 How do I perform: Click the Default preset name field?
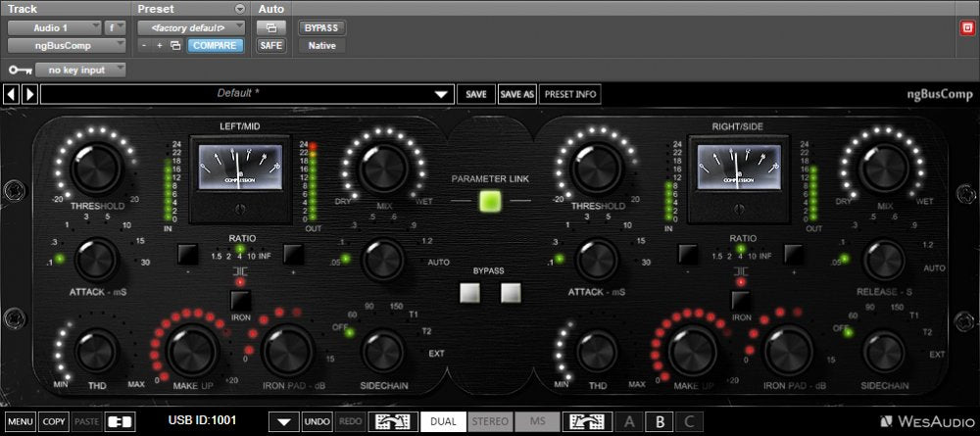tap(245, 95)
